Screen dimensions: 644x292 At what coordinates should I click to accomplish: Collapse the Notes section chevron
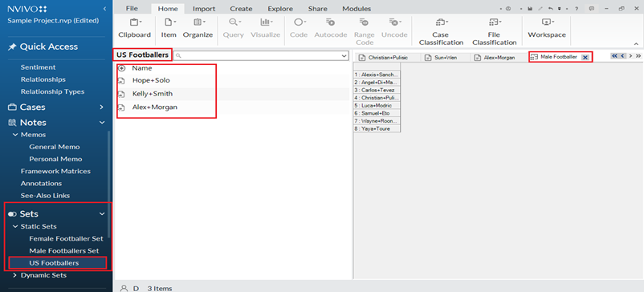click(101, 123)
